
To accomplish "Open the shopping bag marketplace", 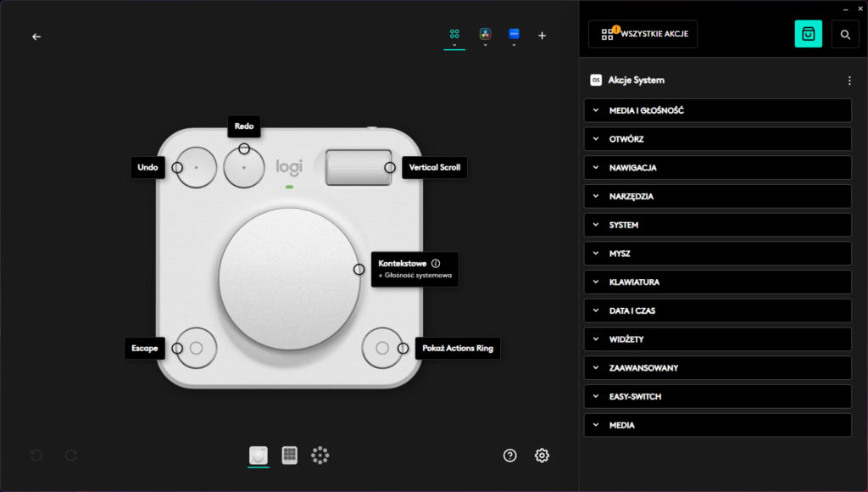I will (x=808, y=34).
